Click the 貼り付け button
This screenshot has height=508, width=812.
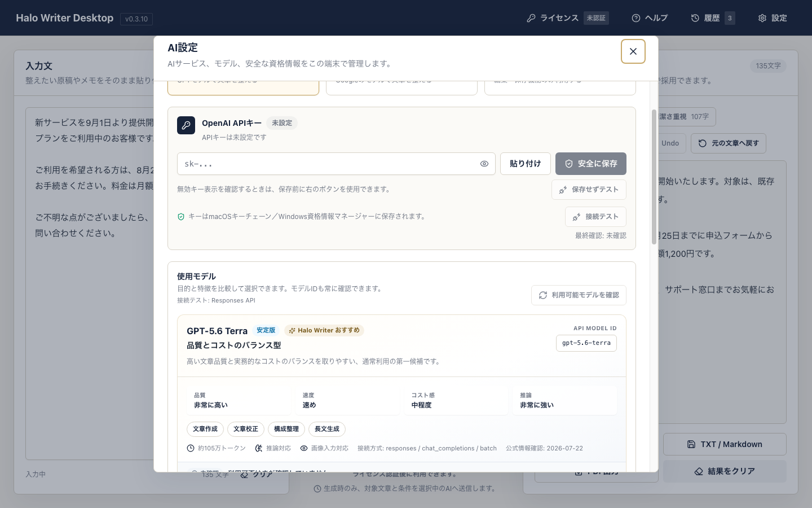[x=526, y=164]
